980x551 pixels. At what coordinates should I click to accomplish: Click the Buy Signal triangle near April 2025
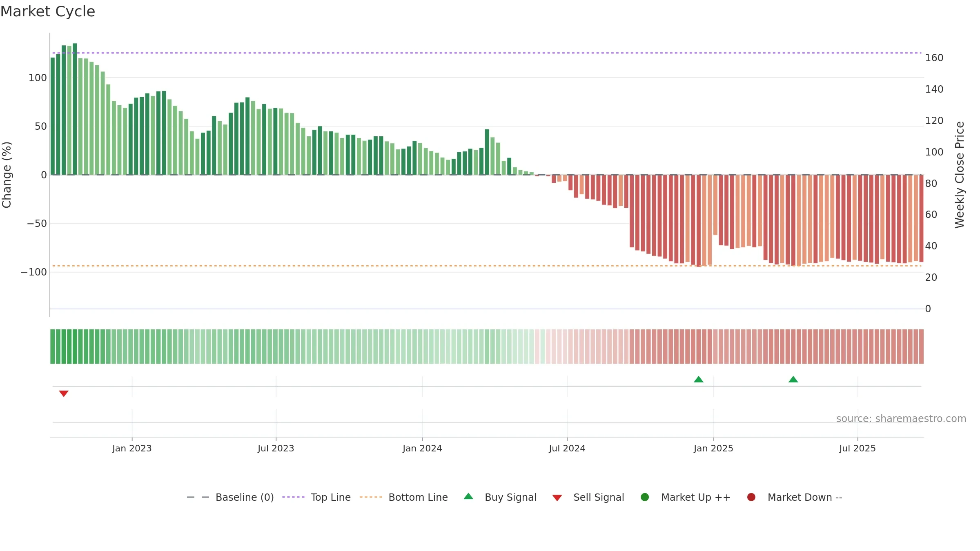click(x=793, y=379)
